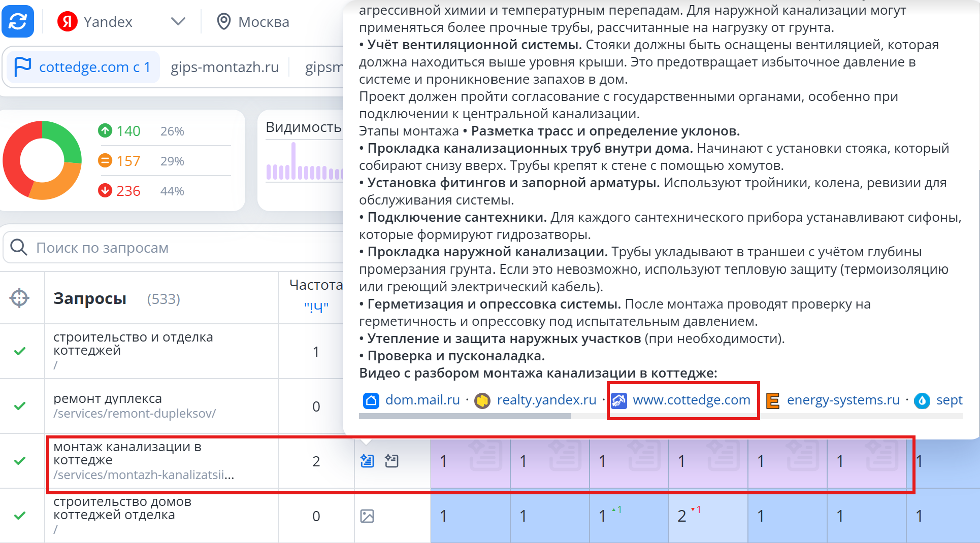Screen dimensions: 980x543
Task: Click the 26% share value
Action: pos(172,131)
